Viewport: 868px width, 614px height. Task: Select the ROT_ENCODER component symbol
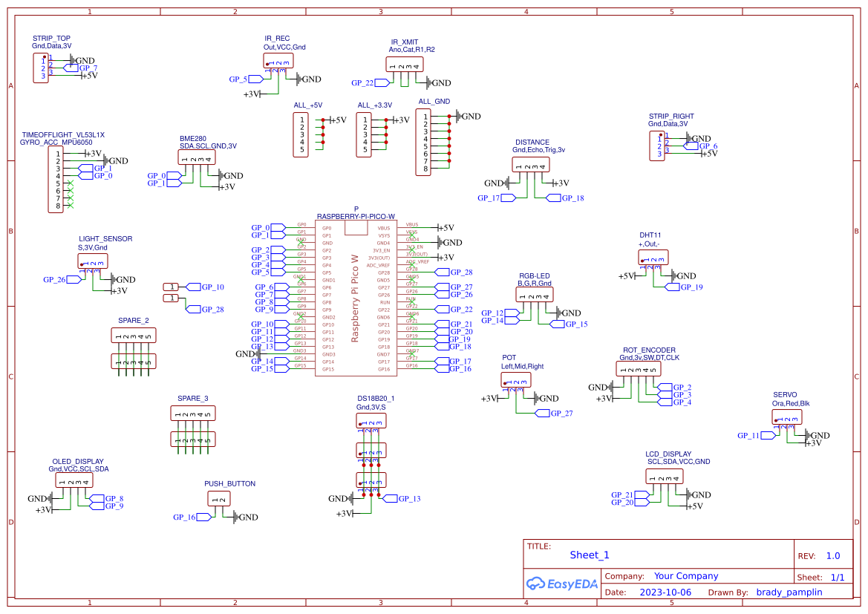[x=638, y=368]
